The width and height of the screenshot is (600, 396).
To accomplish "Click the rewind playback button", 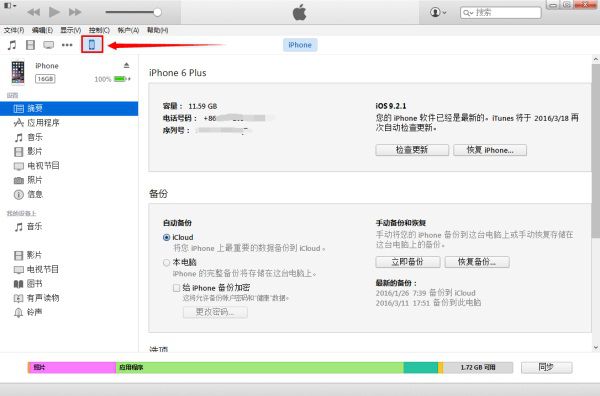I will pyautogui.click(x=34, y=12).
